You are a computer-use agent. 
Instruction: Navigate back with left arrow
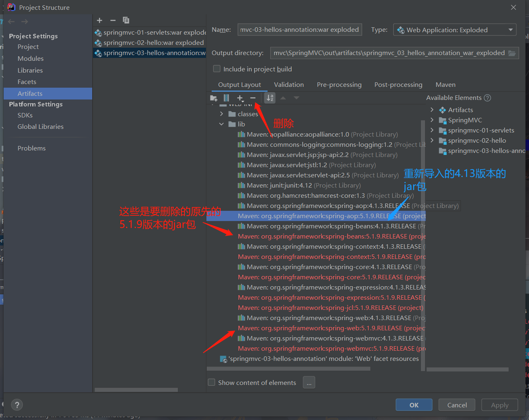(11, 22)
